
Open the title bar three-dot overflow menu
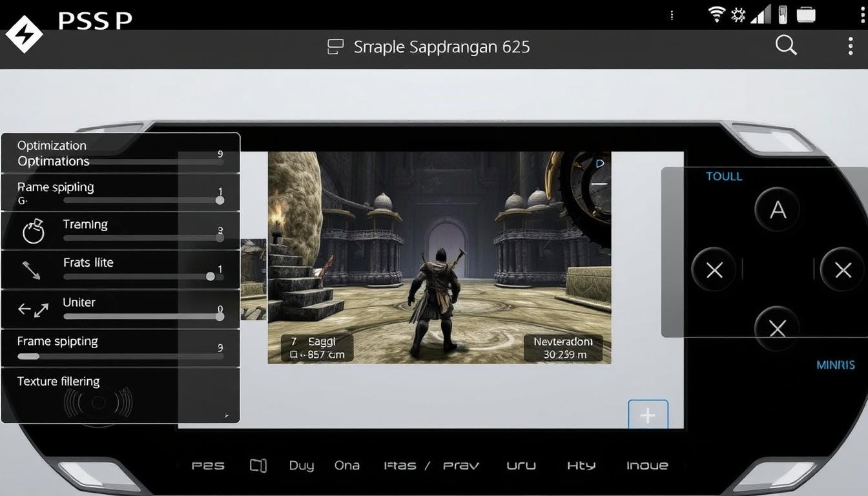pyautogui.click(x=850, y=46)
